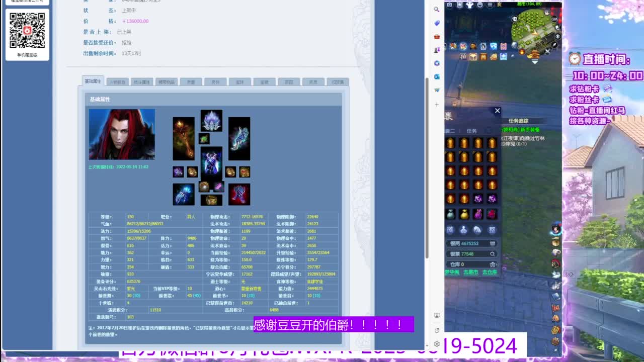Click the small green gem slot
The height and width of the screenshot is (362, 644).
click(x=204, y=139)
